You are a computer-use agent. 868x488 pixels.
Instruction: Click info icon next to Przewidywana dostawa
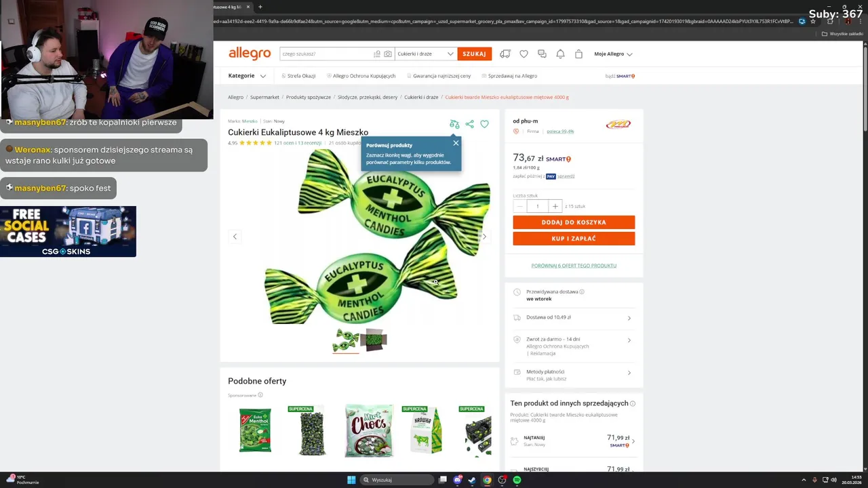tap(582, 291)
